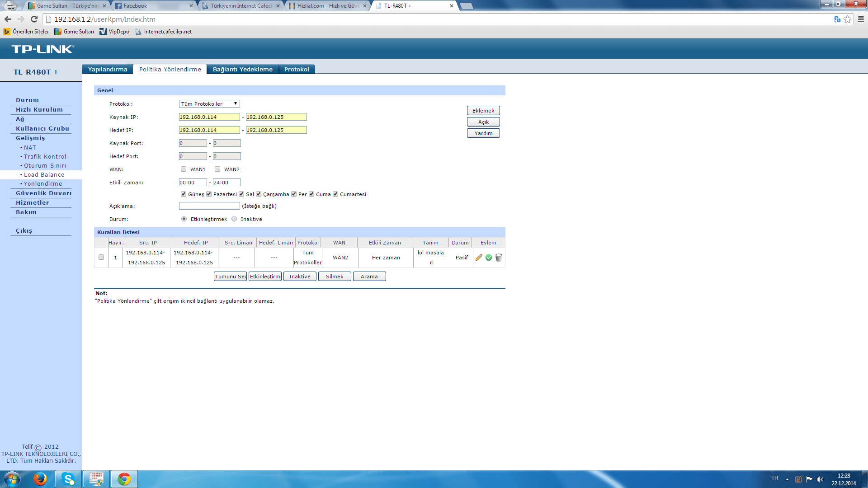Uncheck the Güneş day checkbox

point(184,194)
